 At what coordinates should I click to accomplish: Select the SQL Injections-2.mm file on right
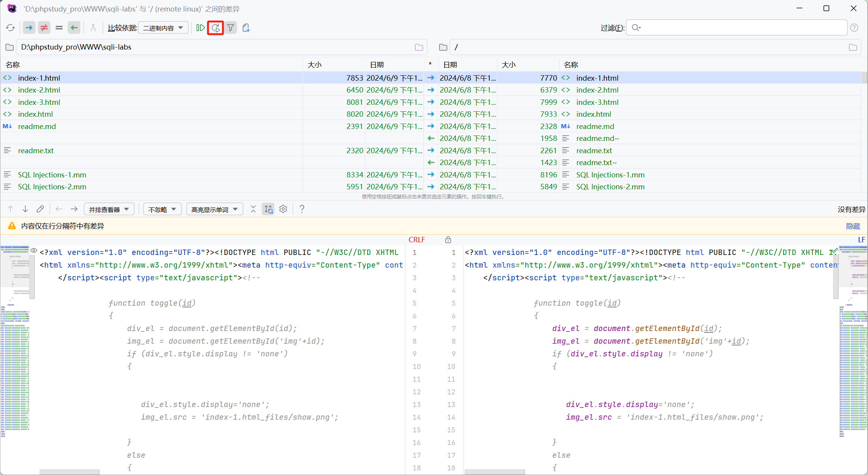(x=610, y=187)
